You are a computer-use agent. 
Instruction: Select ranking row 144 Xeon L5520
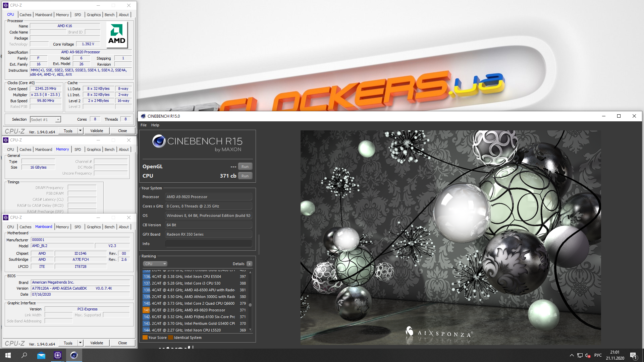[x=195, y=330]
